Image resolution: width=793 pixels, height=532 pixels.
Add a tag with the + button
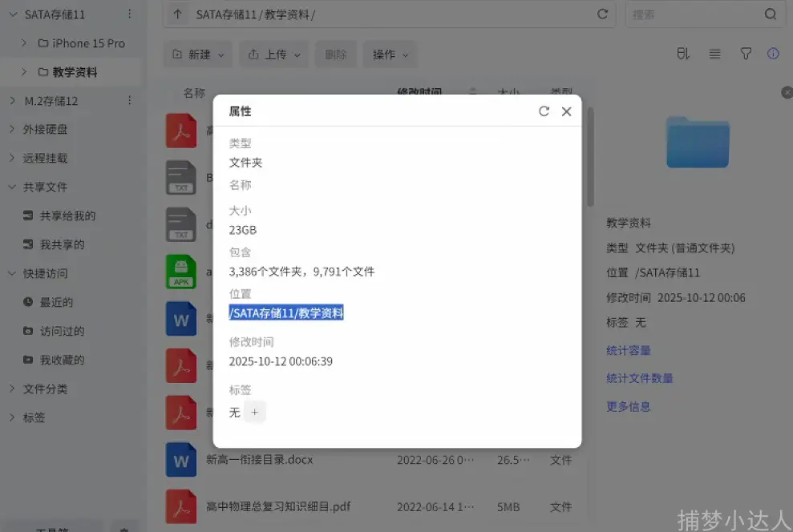point(254,412)
